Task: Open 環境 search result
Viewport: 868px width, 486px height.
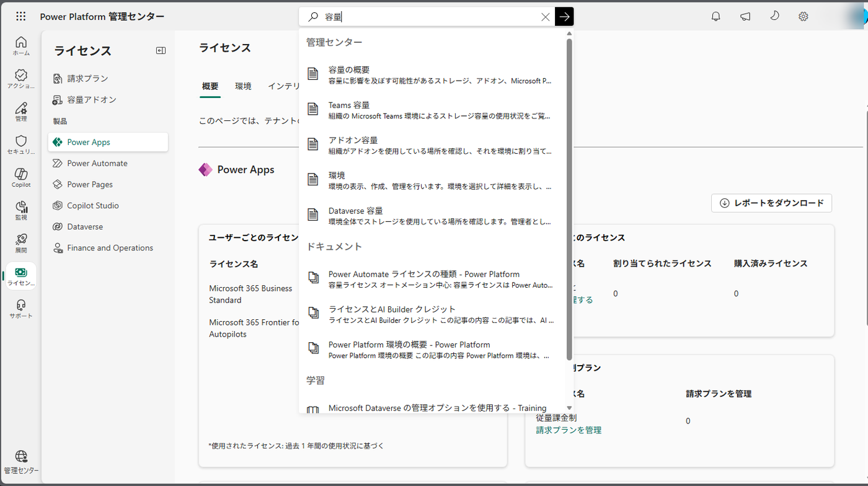Action: 433,180
